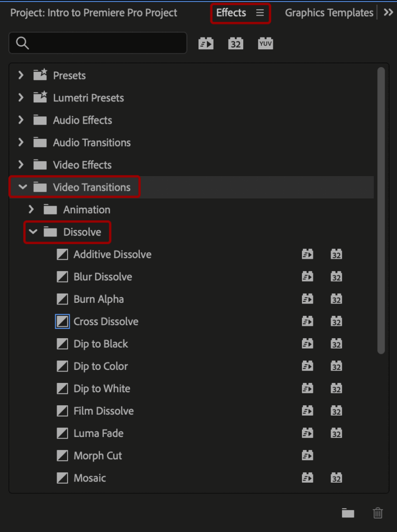
Task: Click the search magnifier icon
Action: coord(22,43)
